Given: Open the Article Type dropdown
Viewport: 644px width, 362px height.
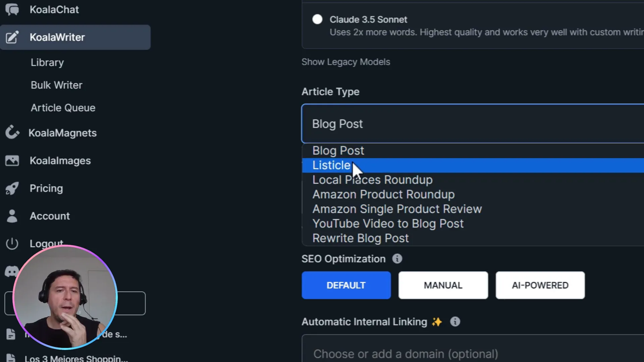Looking at the screenshot, I should (473, 124).
